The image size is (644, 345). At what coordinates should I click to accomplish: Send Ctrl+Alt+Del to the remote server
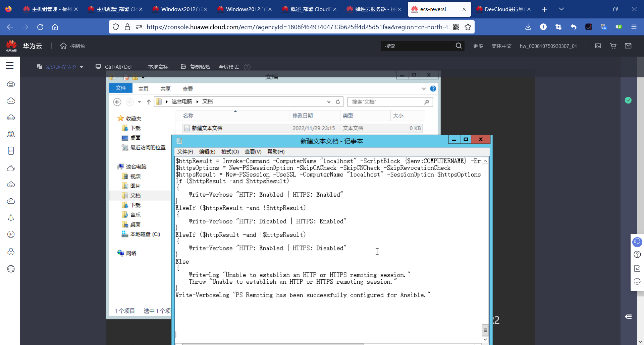coord(118,67)
